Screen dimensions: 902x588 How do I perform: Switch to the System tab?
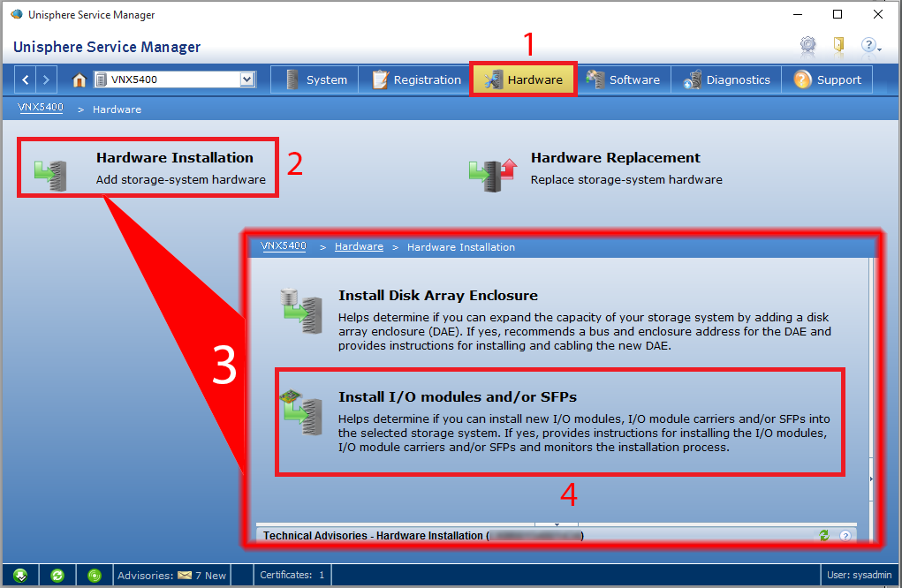point(315,79)
